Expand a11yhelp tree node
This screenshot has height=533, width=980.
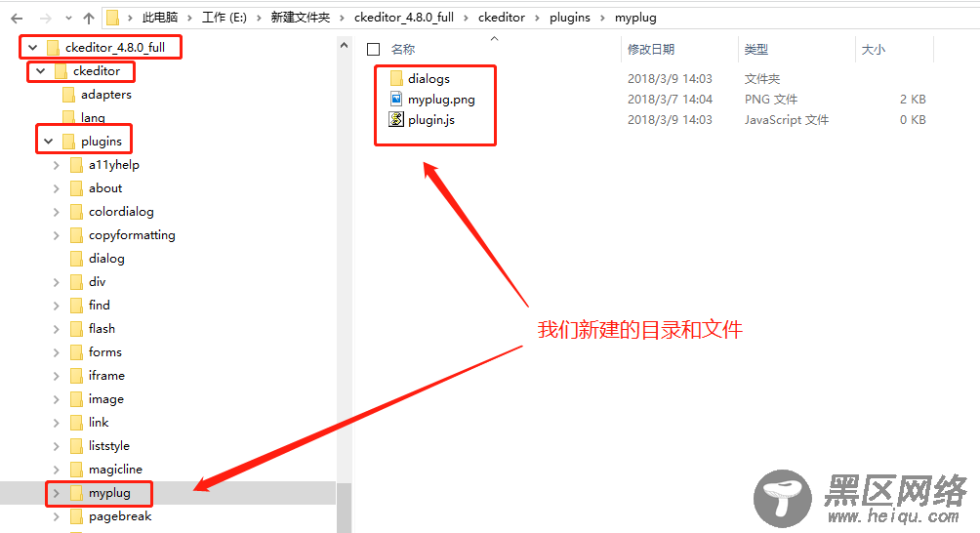(x=57, y=166)
